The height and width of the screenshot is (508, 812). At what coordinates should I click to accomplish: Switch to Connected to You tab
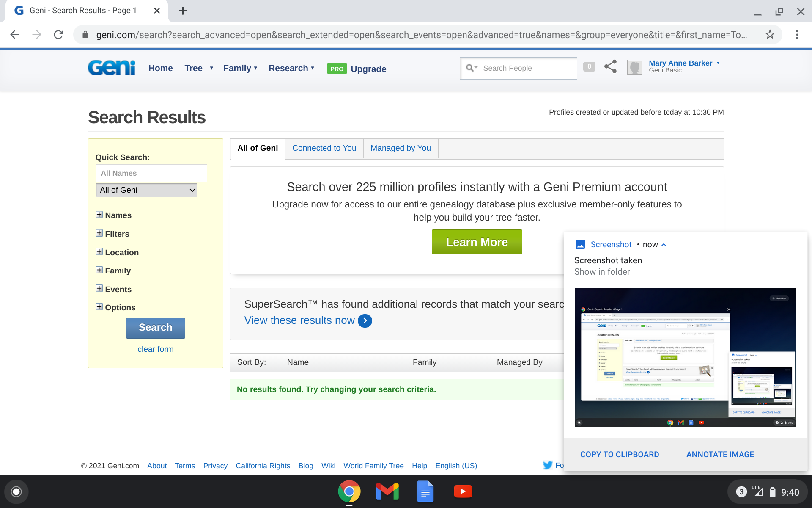324,148
